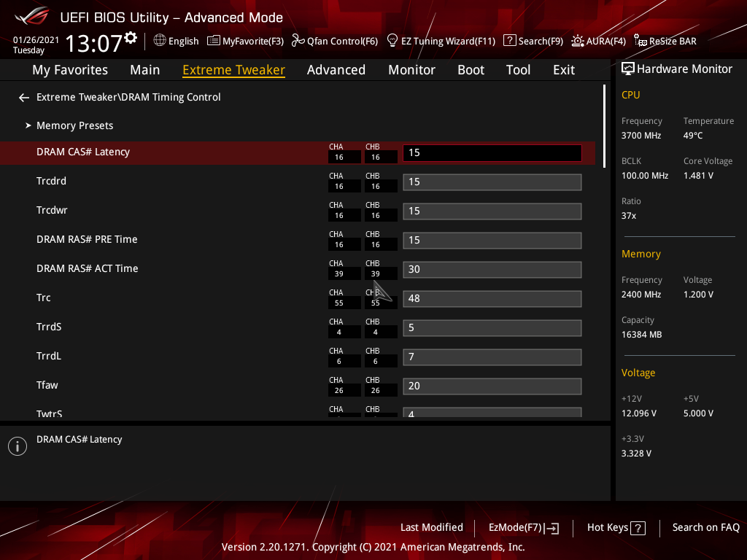This screenshot has height=560, width=747.
Task: Click the DRAM CAS# Latency value field
Action: 492,153
